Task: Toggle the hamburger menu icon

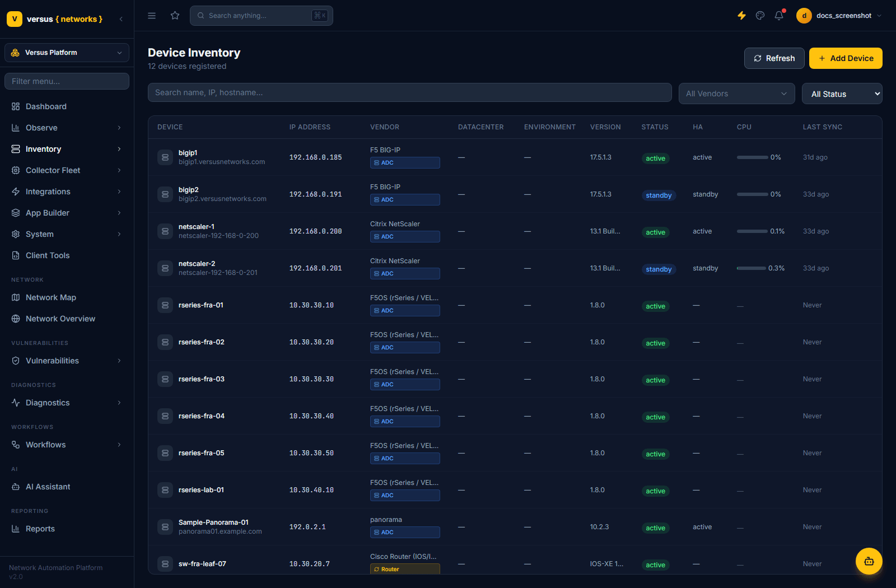Action: click(152, 16)
